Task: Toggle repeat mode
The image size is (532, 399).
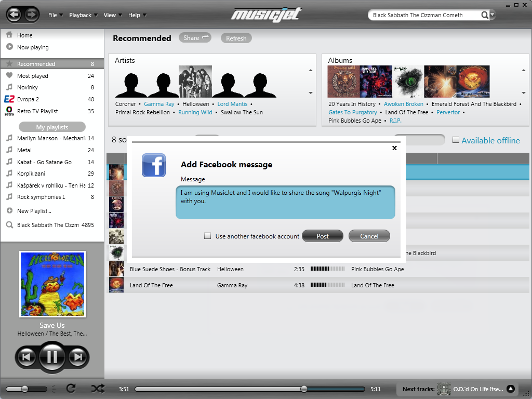Action: (71, 389)
